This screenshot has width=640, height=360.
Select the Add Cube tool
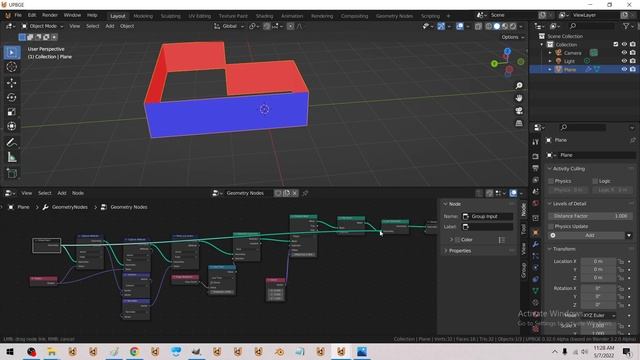tap(11, 173)
